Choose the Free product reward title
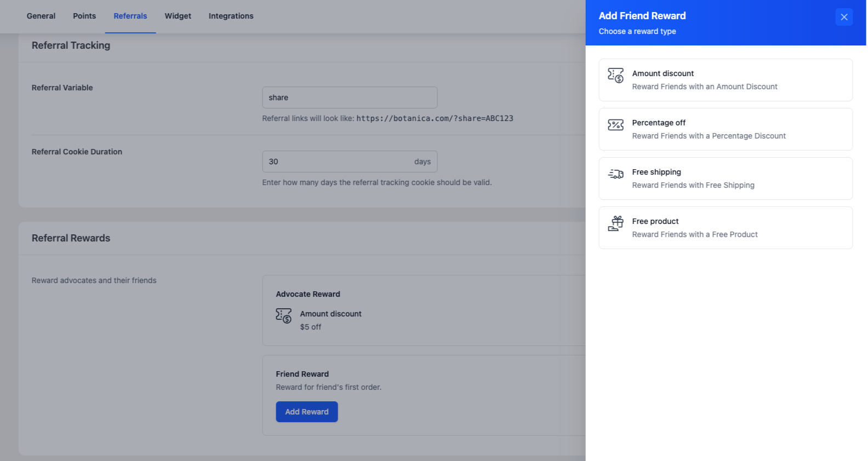868x461 pixels. 655,221
